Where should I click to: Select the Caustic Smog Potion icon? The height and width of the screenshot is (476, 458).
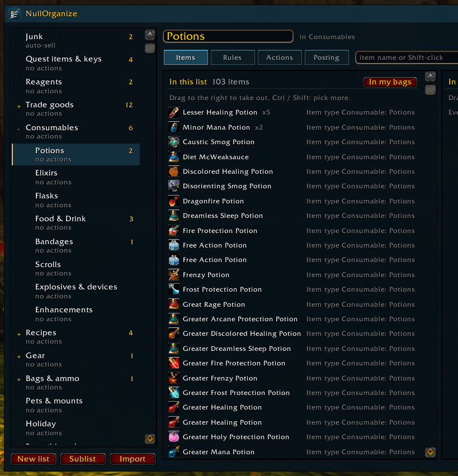click(x=174, y=142)
